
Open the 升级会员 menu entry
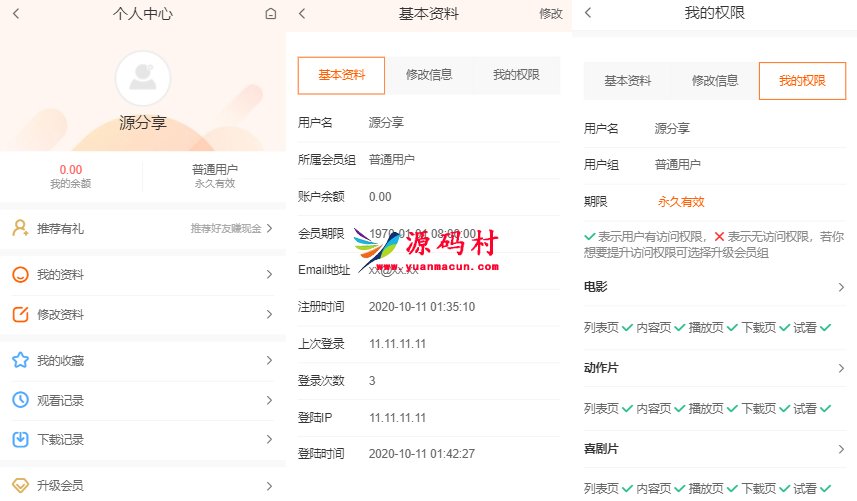click(142, 486)
